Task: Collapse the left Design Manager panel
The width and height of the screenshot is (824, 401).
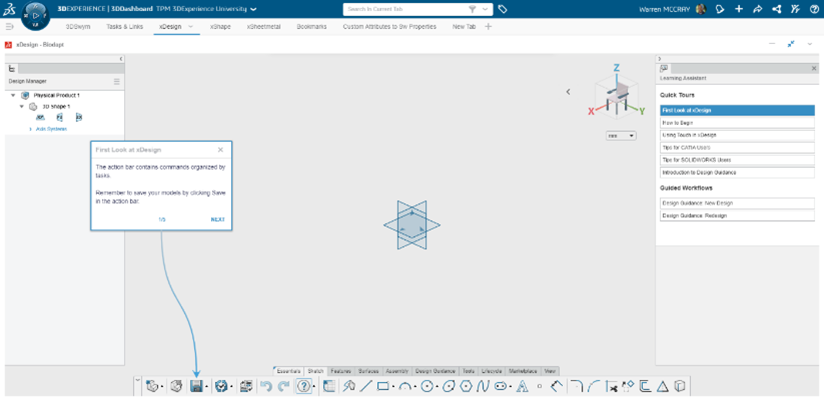Action: pos(121,59)
